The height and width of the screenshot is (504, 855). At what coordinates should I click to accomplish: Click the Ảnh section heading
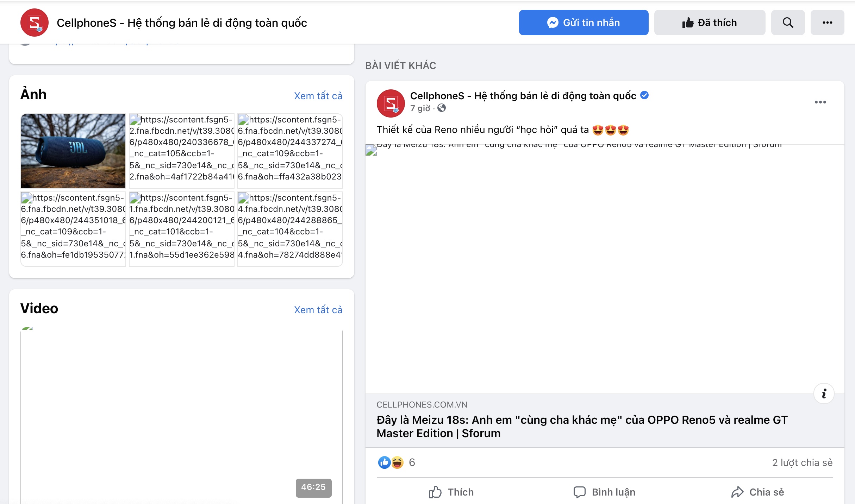(x=33, y=94)
